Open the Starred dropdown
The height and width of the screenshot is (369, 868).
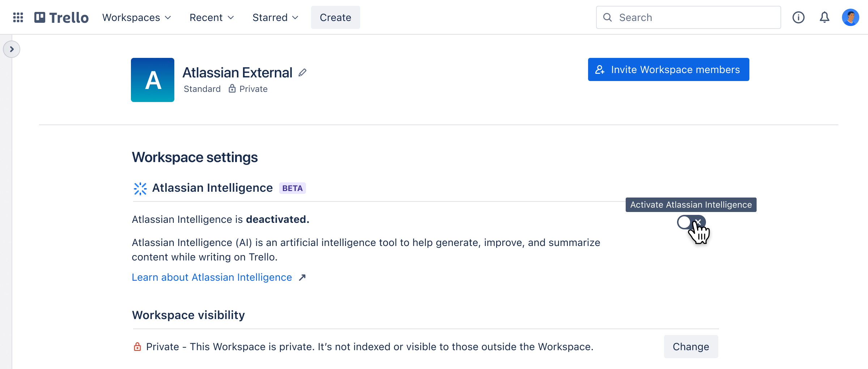click(x=275, y=17)
